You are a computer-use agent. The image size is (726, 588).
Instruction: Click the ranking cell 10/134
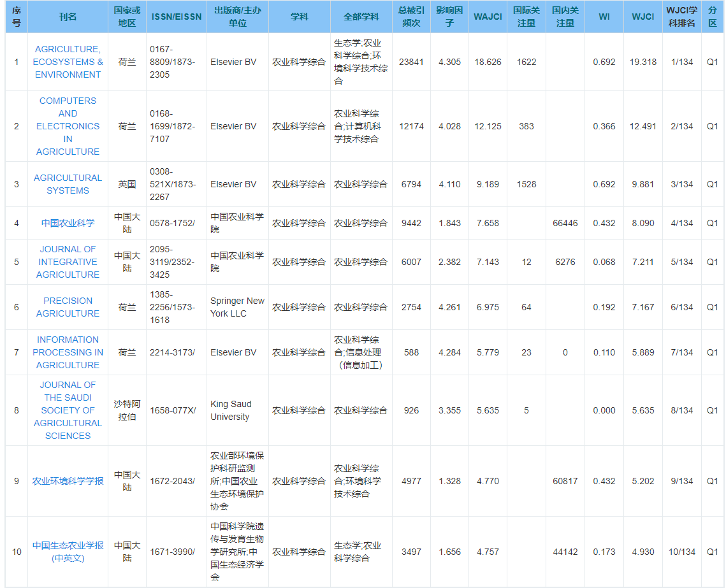[682, 552]
